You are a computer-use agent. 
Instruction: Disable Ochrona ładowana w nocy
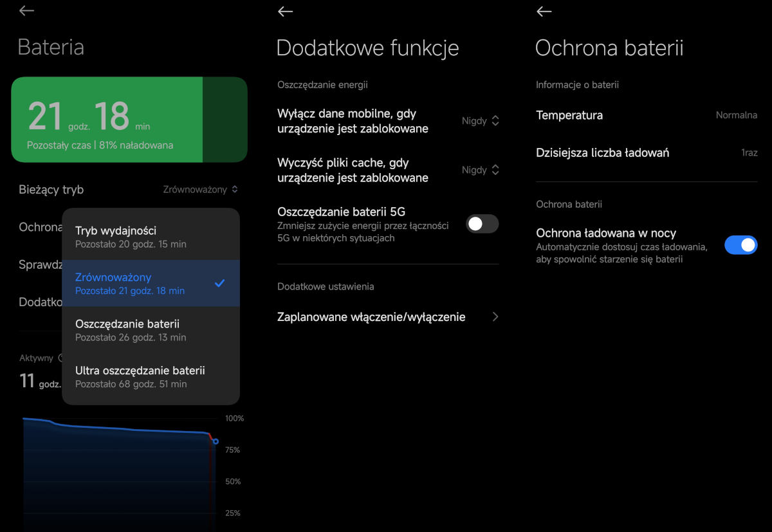click(740, 245)
